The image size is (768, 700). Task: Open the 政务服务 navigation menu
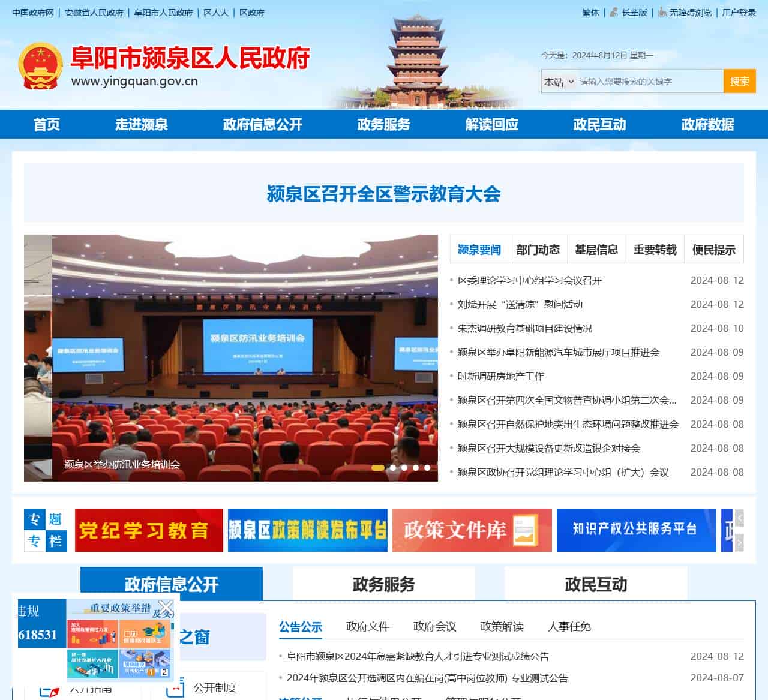coord(383,125)
